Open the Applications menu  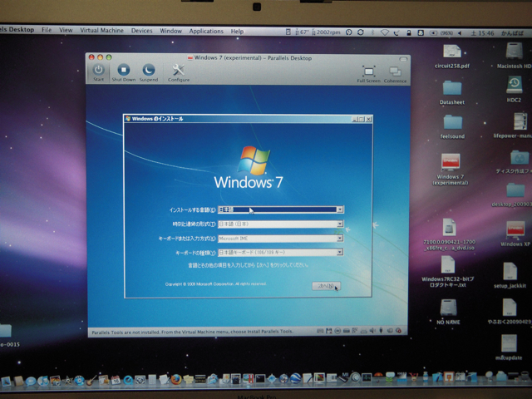pos(206,32)
